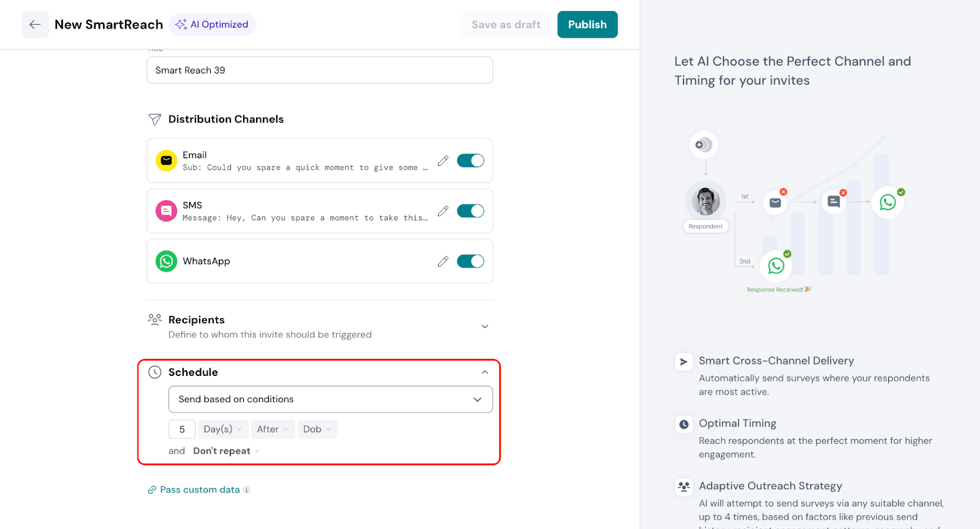Click Save as draft button
The height and width of the screenshot is (529, 980).
click(x=506, y=24)
